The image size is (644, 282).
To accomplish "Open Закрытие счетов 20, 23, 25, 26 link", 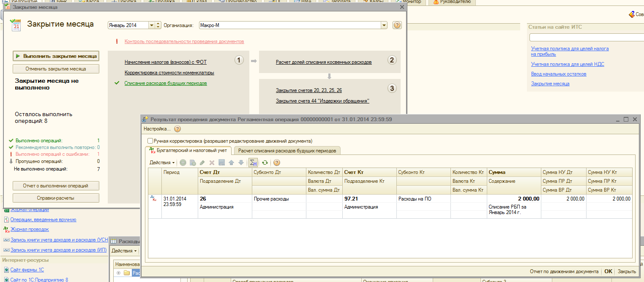I will pyautogui.click(x=308, y=90).
